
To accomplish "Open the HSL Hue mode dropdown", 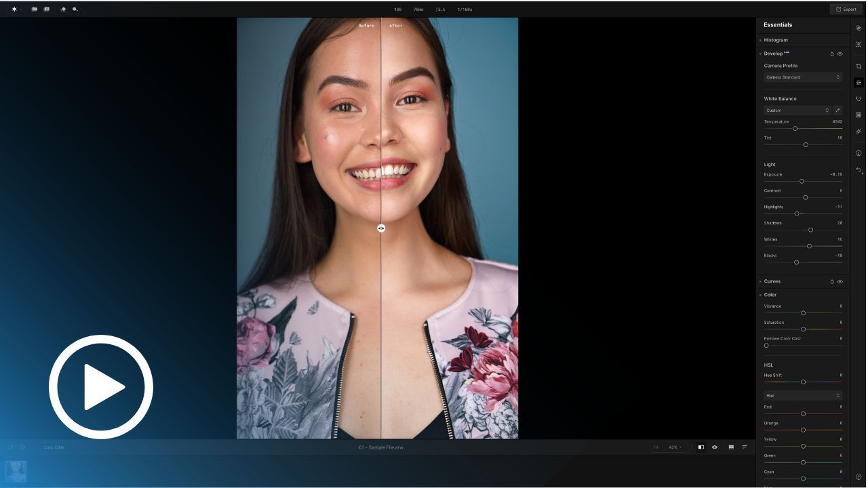I will pos(803,396).
